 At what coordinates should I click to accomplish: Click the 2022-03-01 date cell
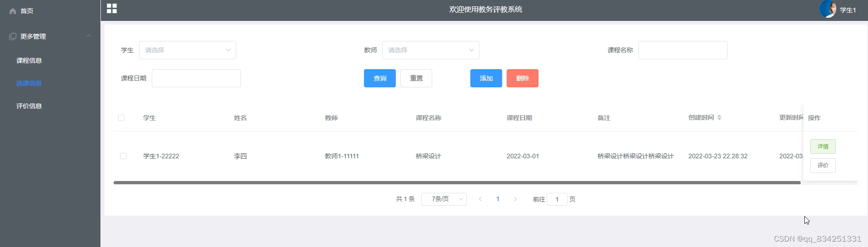[523, 156]
